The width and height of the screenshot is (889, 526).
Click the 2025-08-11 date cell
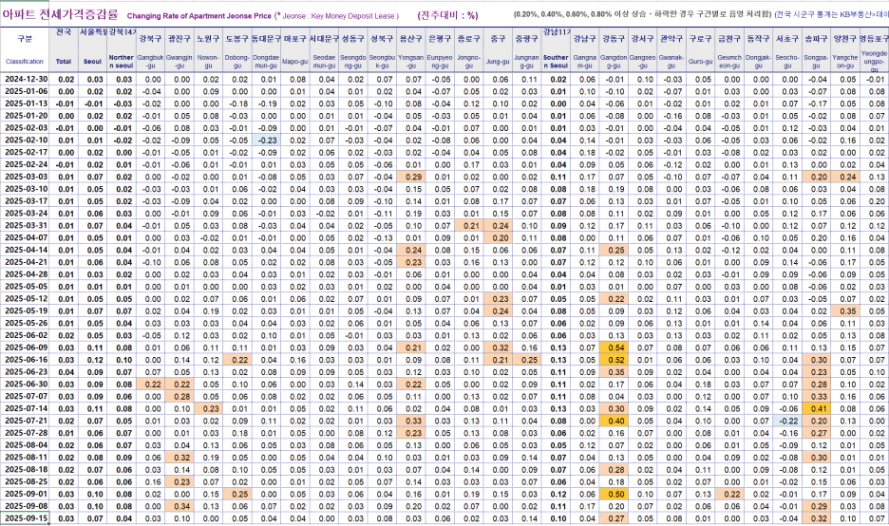pyautogui.click(x=25, y=457)
